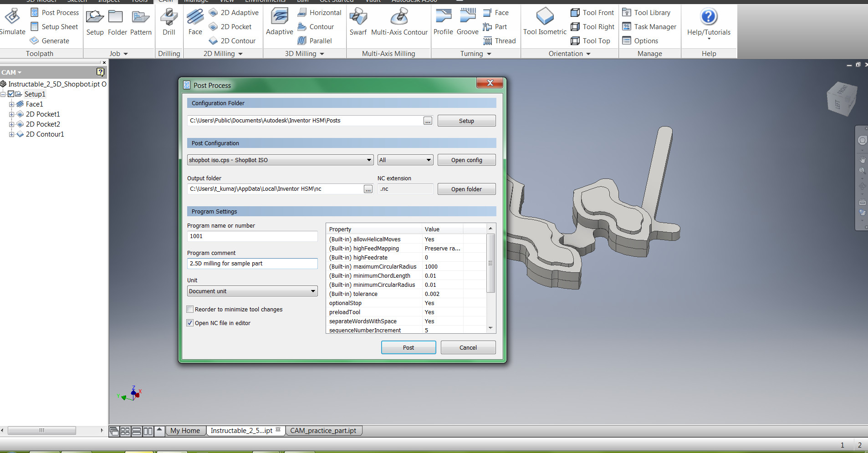Click the Program name or number field
This screenshot has width=868, height=453.
click(x=252, y=236)
